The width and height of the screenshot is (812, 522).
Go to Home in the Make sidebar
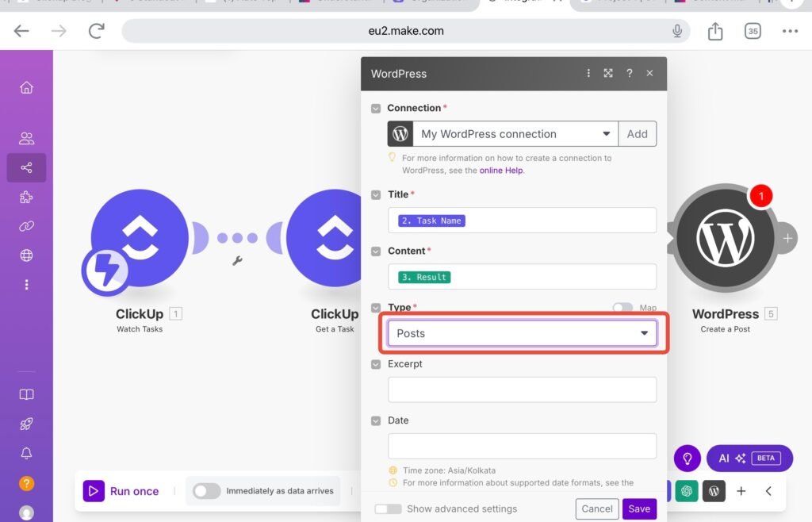tap(26, 87)
